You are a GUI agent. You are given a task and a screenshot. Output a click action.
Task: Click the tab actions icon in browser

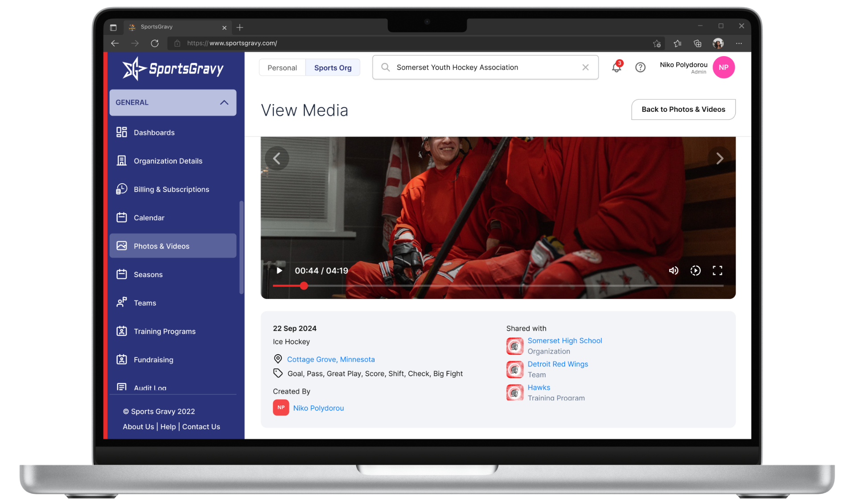(x=113, y=28)
